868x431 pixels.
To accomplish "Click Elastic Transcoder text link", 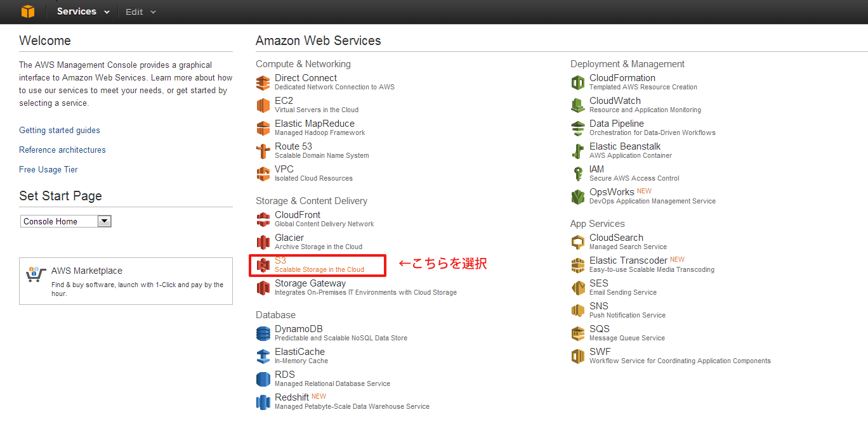I will (628, 261).
